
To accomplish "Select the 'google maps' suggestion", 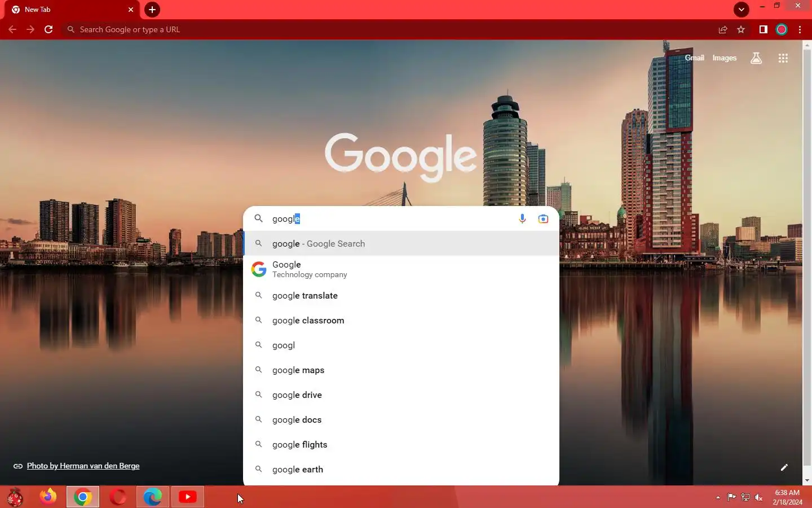I will pos(401,370).
